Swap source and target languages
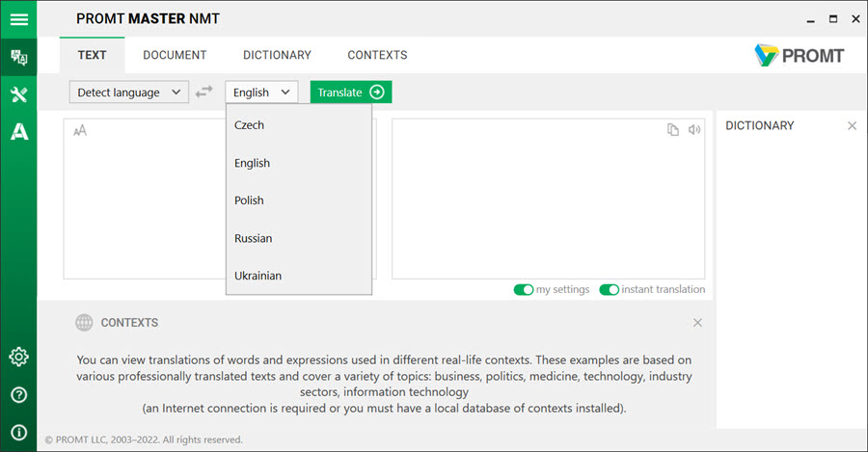This screenshot has height=452, width=868. [x=204, y=92]
